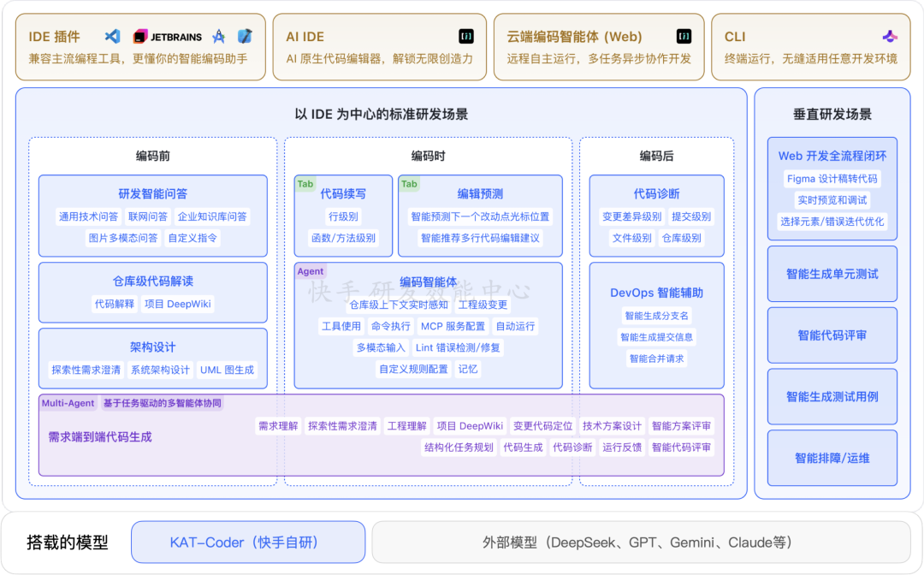Click the 工程级变更 chip

click(x=483, y=305)
